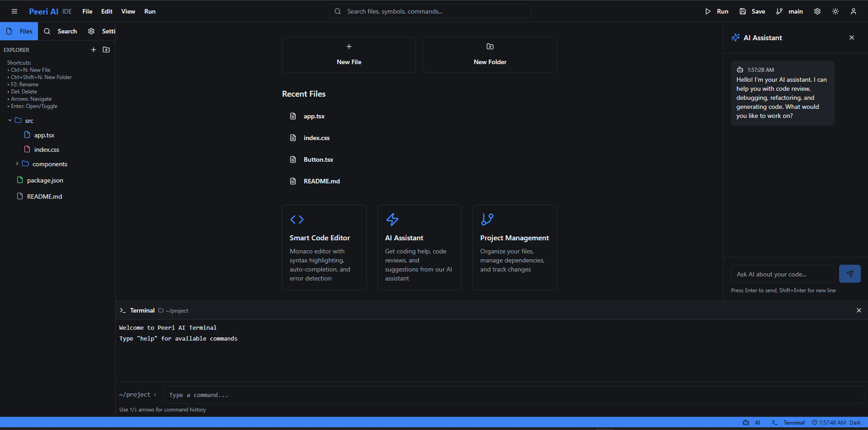Viewport: 868px width, 430px height.
Task: Switch to the Search tab
Action: point(61,31)
